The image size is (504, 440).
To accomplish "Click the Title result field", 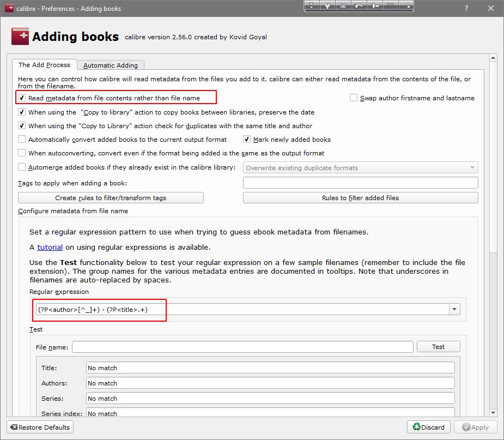I will click(270, 367).
